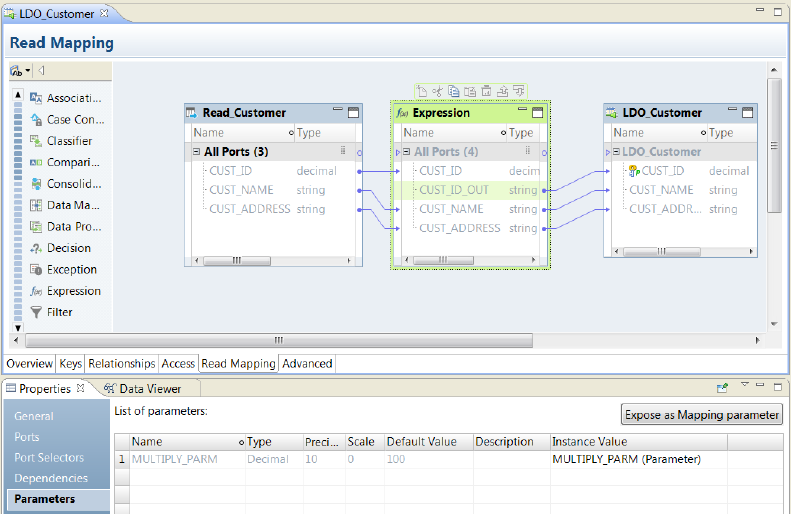Viewport: 791px width, 514px height.
Task: Open the Relationships tab
Action: point(122,364)
